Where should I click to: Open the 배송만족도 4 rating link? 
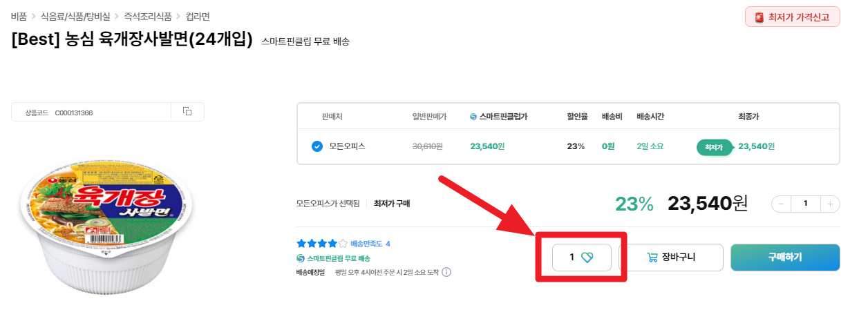pos(370,244)
